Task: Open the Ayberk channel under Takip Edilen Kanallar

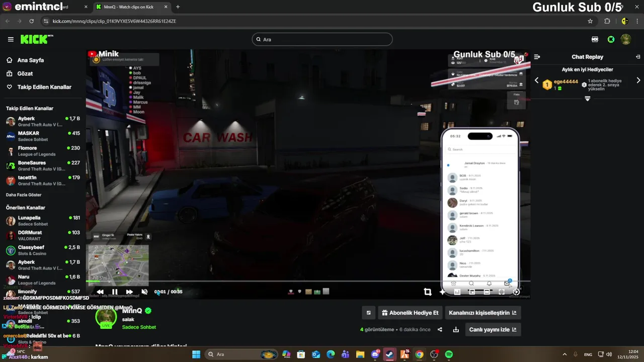Action: point(43,121)
